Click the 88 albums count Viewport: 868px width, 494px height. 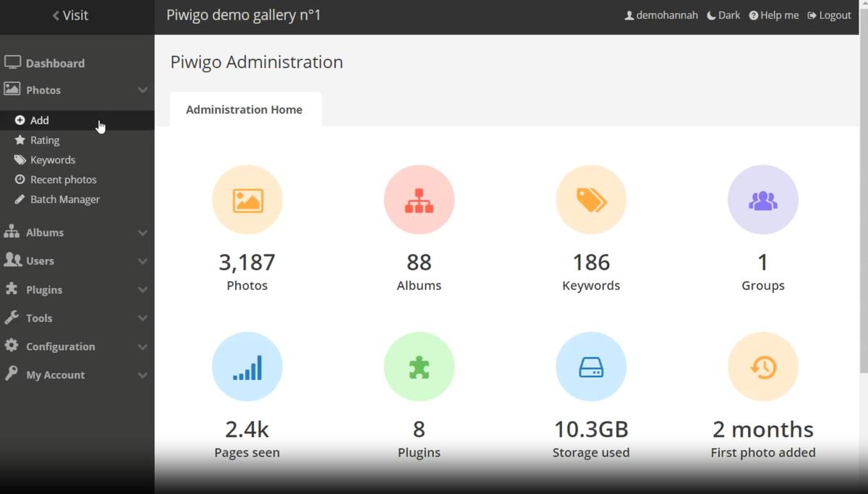(x=419, y=262)
